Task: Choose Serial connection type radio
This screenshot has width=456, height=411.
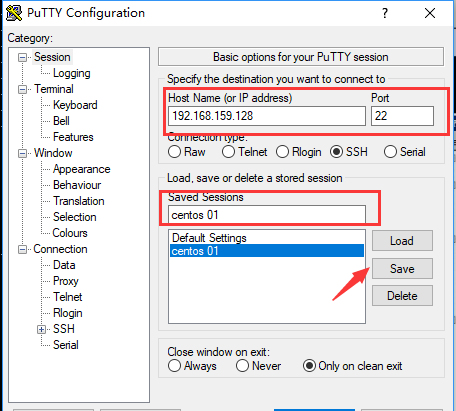Action: click(x=390, y=152)
